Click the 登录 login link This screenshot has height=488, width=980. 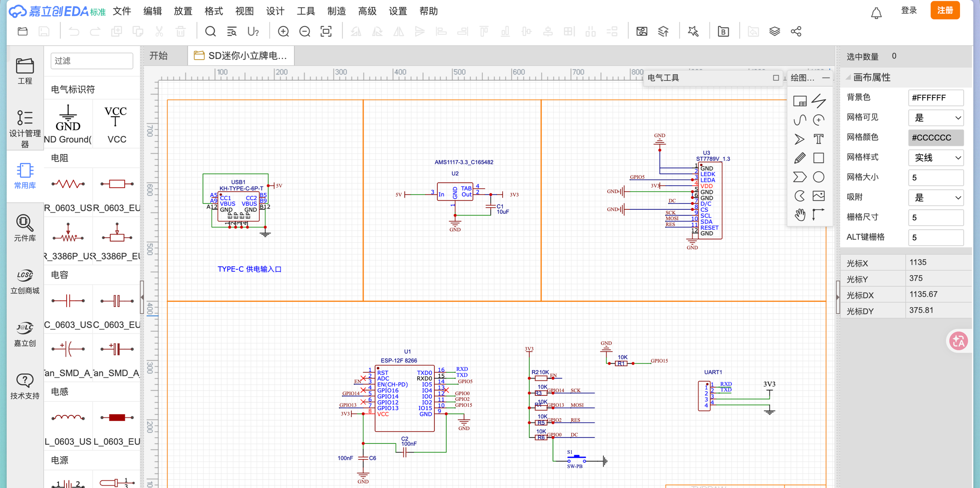(x=909, y=11)
